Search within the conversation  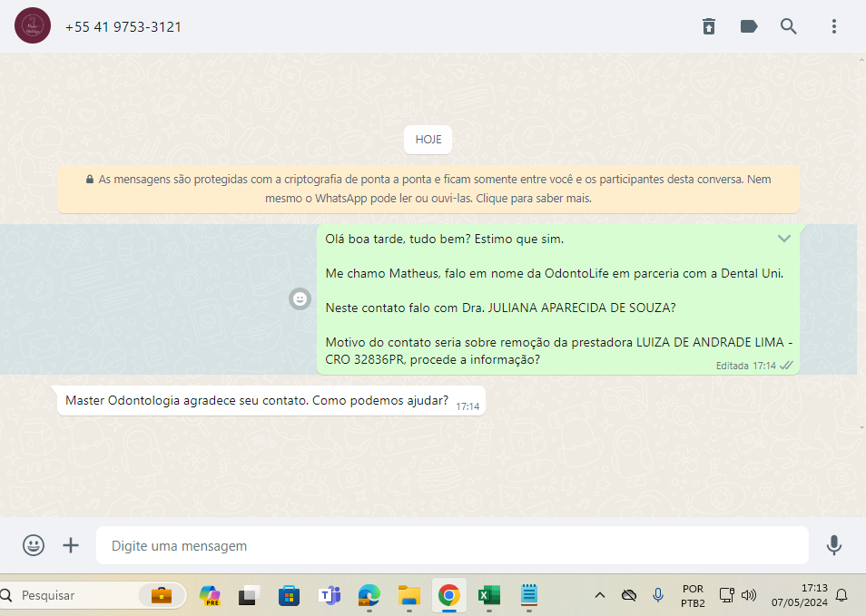pos(788,26)
